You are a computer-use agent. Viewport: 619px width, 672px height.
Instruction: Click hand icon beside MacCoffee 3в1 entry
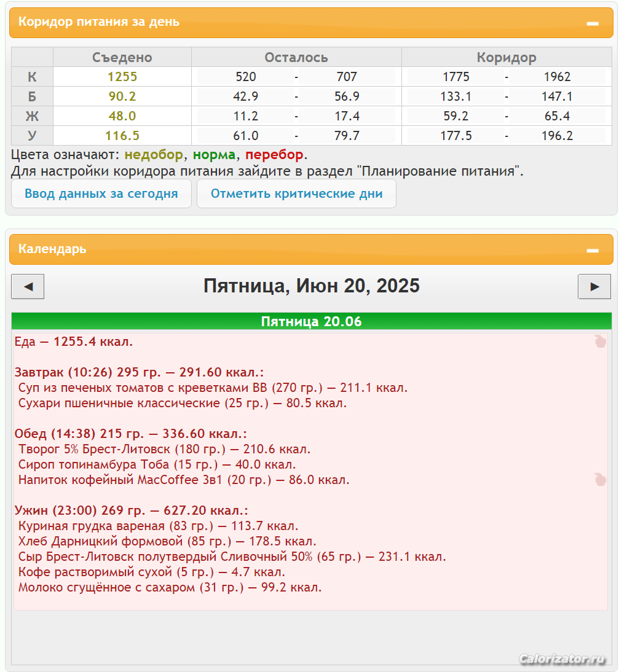pyautogui.click(x=600, y=480)
